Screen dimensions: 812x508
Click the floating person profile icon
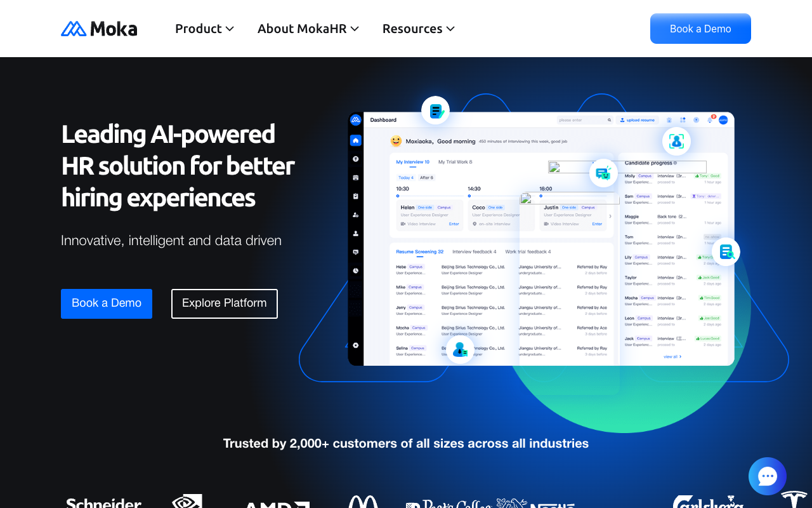click(x=460, y=349)
